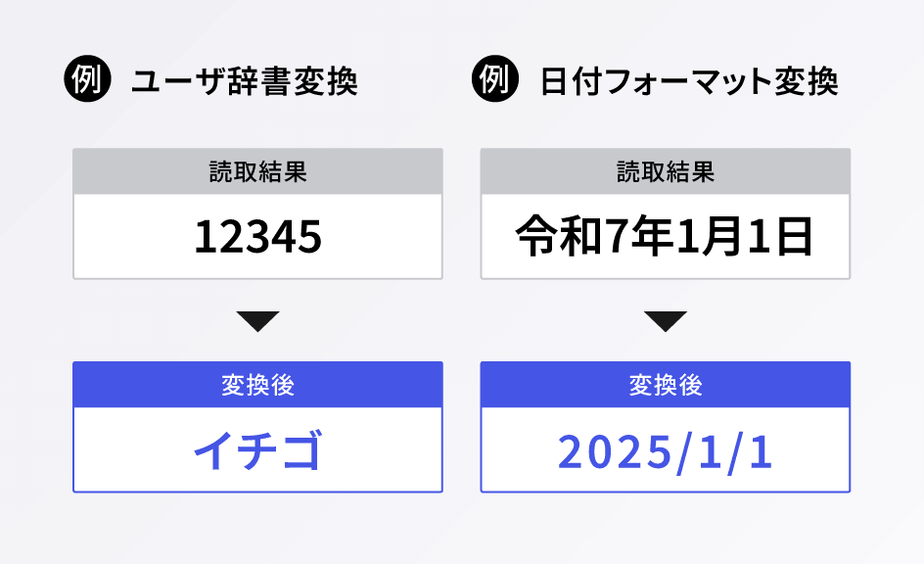
Task: Click the left blue 変換後 header
Action: pyautogui.click(x=257, y=385)
